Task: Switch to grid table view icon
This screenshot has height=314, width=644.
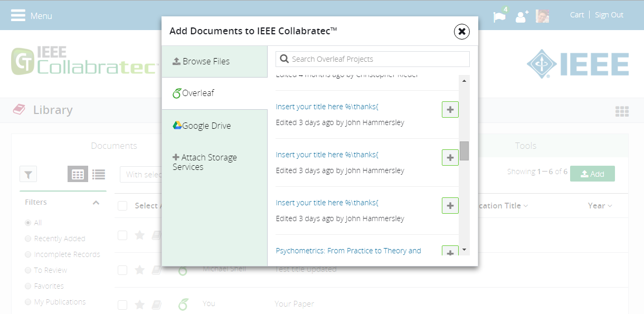Action: [x=78, y=174]
